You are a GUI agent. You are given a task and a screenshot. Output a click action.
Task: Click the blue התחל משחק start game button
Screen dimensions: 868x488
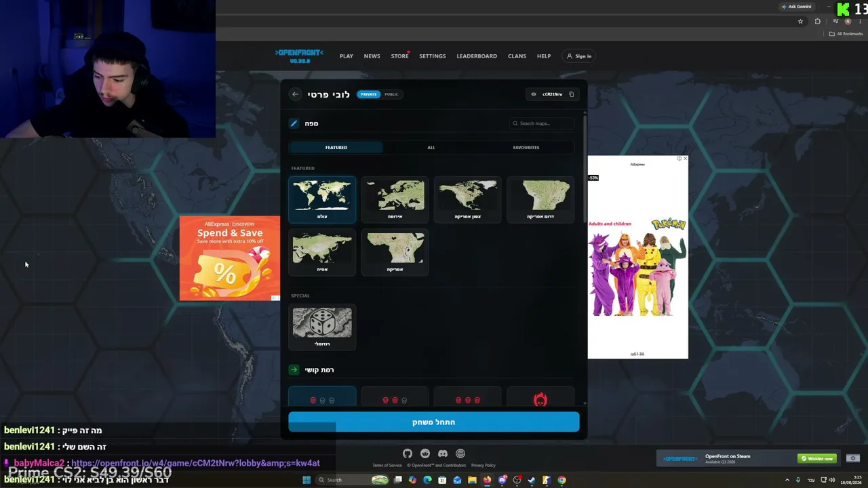coord(434,422)
